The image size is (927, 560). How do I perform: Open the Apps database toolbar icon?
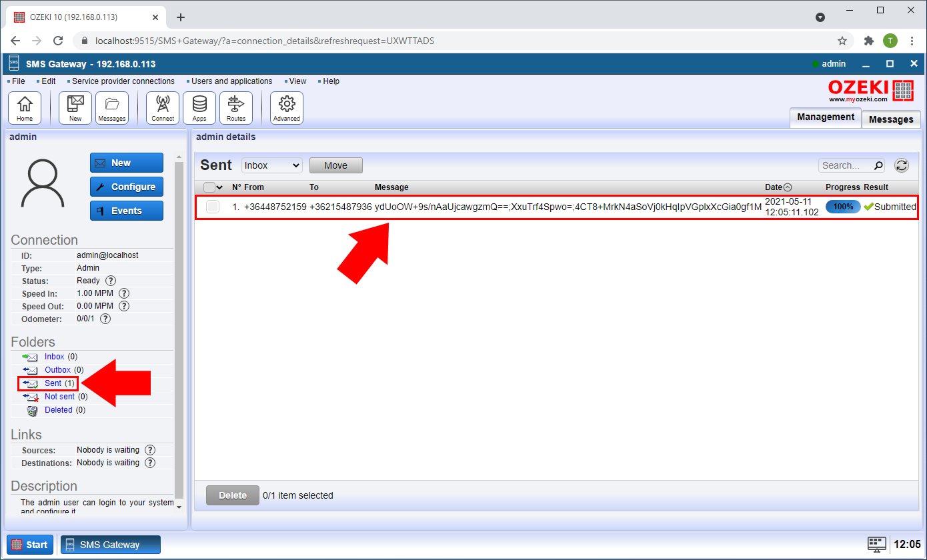(199, 108)
